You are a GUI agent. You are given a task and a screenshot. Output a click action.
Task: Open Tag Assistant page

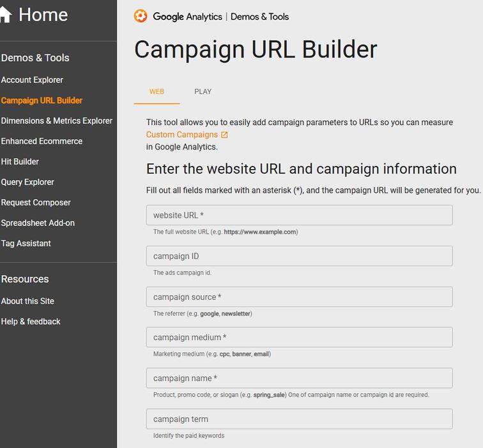coord(26,243)
